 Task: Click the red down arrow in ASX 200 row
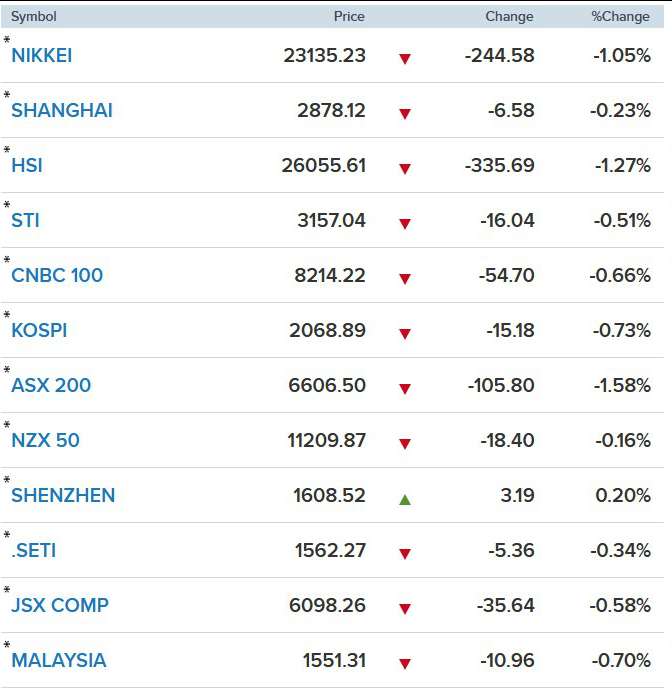pyautogui.click(x=404, y=389)
